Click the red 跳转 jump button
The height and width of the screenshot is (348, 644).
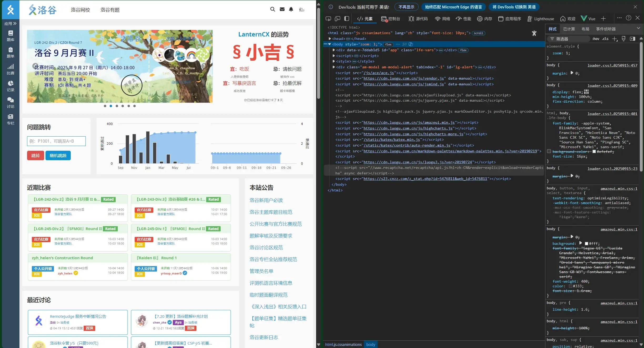(x=36, y=155)
